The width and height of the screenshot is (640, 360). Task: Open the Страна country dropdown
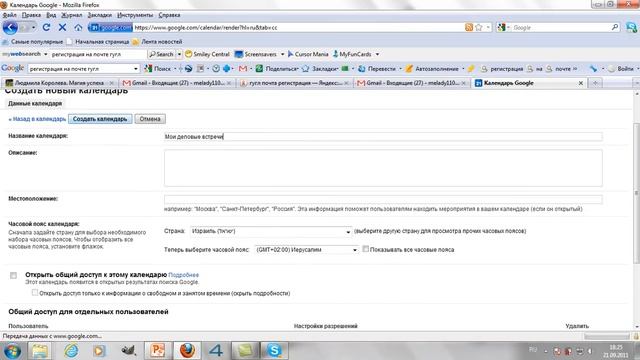(271, 231)
